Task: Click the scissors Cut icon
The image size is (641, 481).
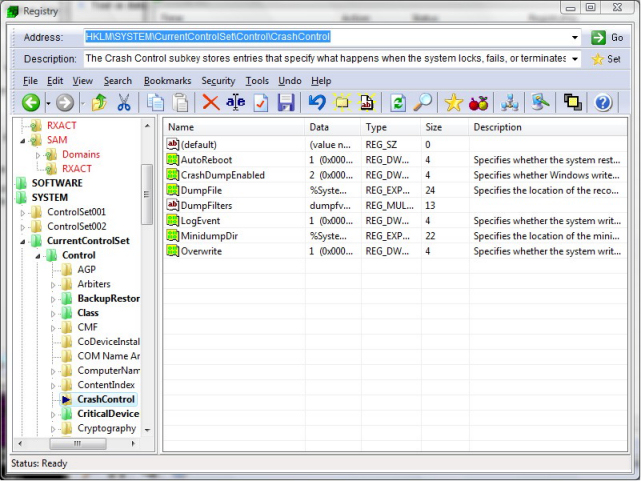Action: point(124,102)
